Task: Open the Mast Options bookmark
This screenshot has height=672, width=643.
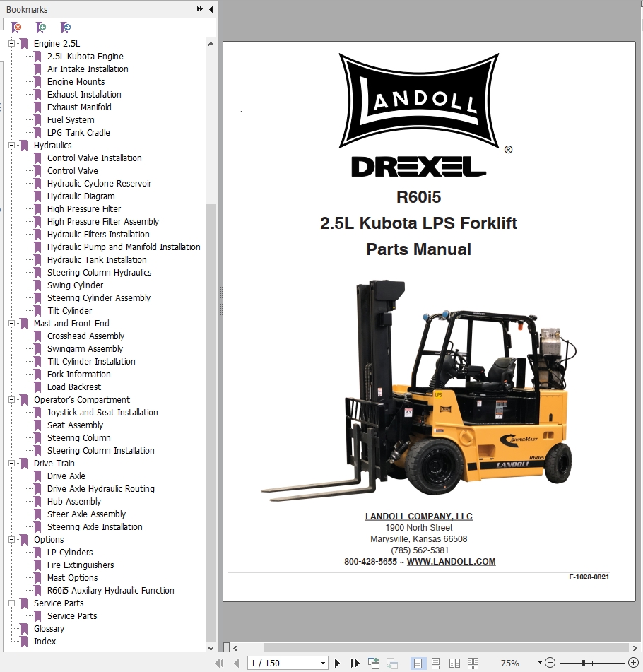Action: [73, 578]
